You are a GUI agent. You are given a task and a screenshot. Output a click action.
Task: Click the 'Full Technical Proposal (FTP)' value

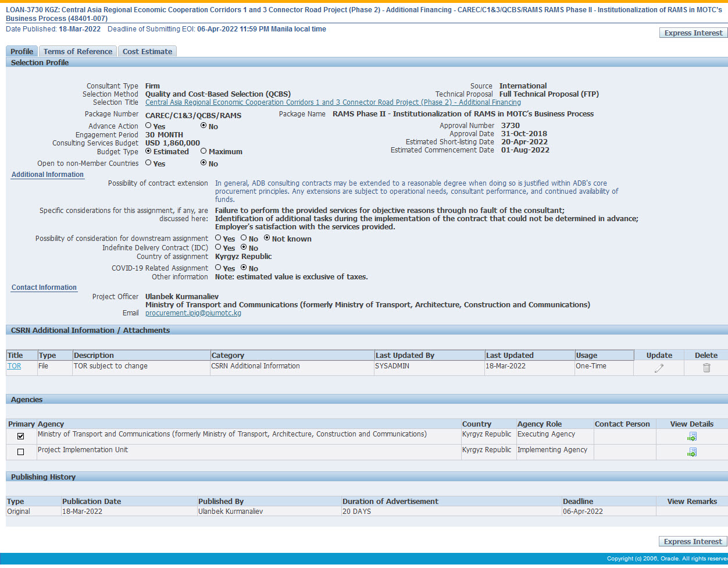549,94
